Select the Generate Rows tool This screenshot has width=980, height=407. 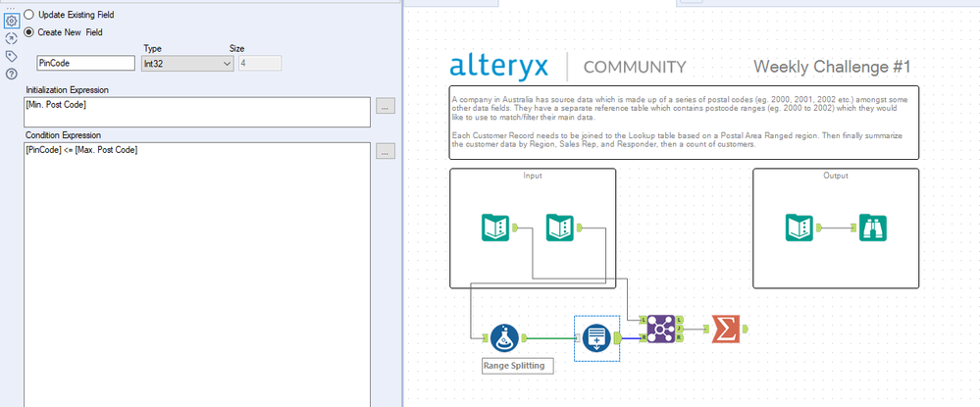coord(596,337)
